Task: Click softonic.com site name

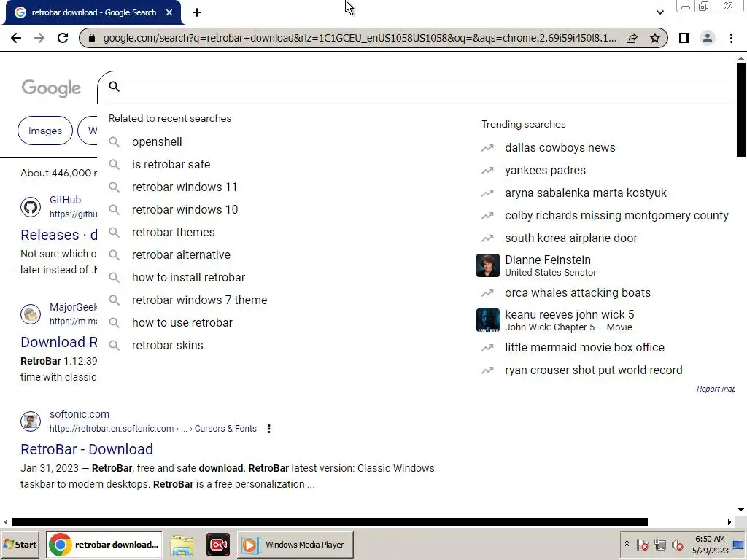Action: (80, 414)
